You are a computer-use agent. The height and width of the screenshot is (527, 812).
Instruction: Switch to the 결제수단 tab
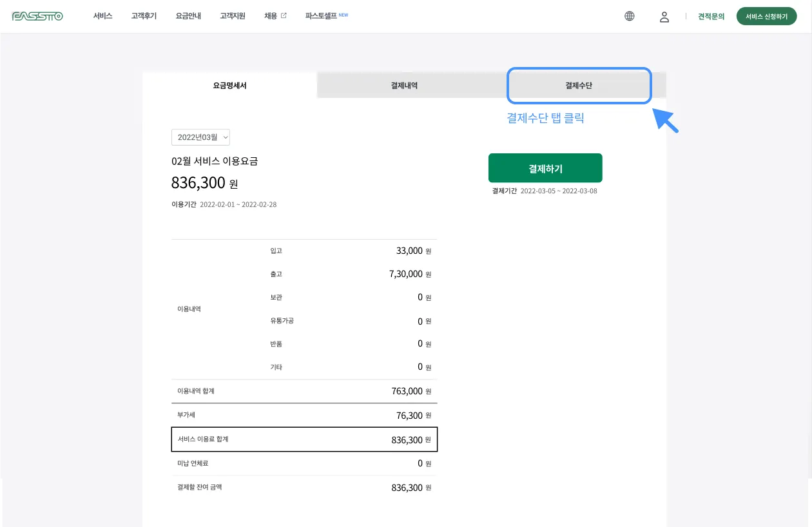click(579, 85)
